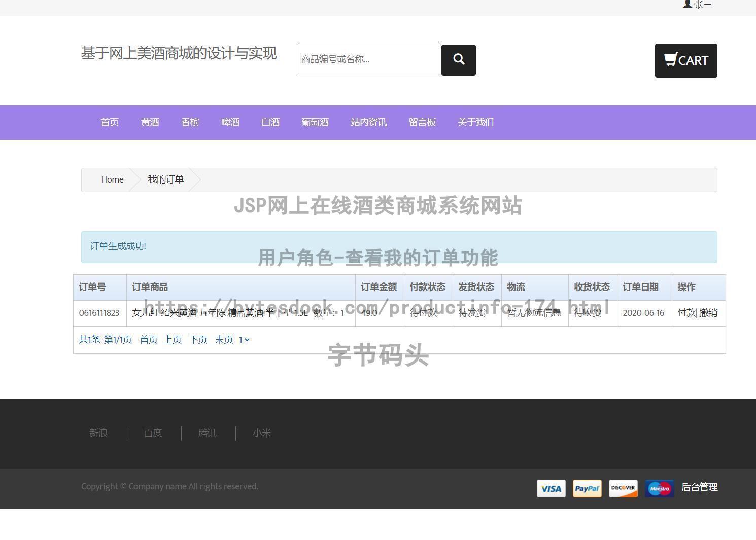Click 撤销 to cancel the order
Image resolution: width=756 pixels, height=540 pixels.
click(709, 313)
